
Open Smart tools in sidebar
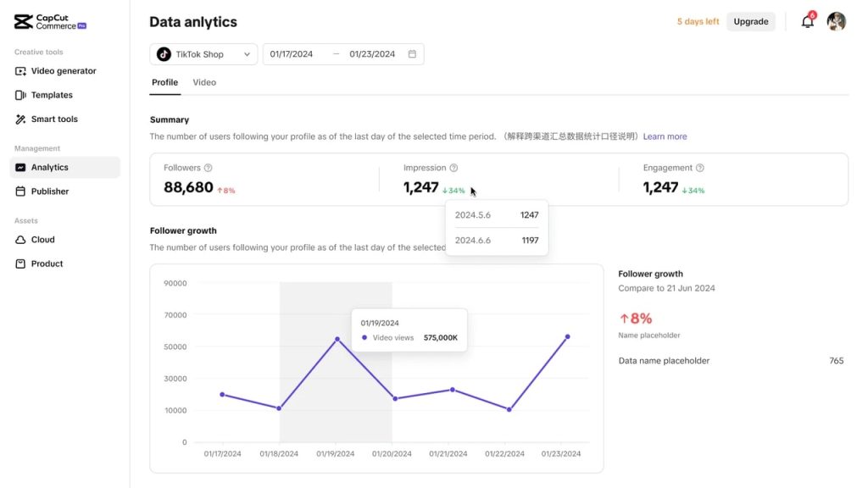pos(54,119)
